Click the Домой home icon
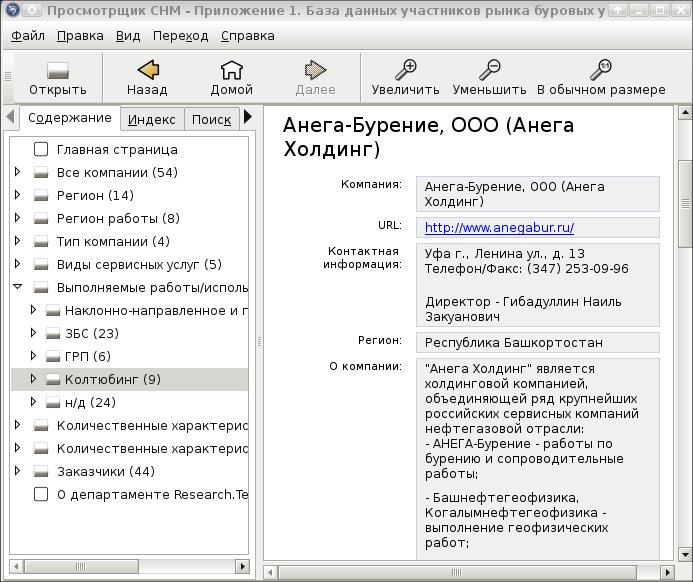 (x=232, y=70)
